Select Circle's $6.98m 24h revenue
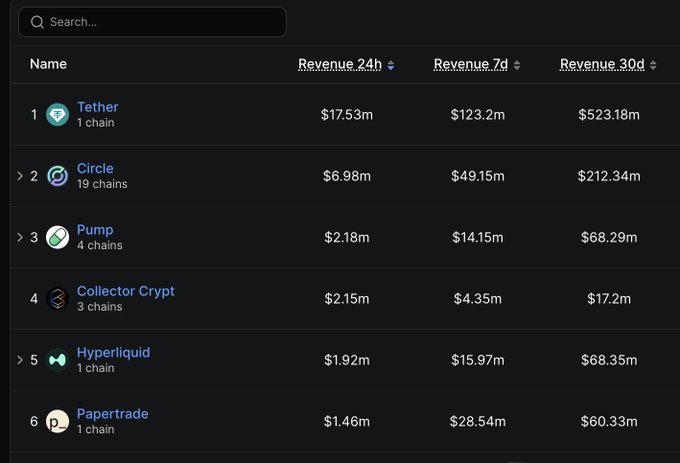The width and height of the screenshot is (680, 463). pos(347,176)
